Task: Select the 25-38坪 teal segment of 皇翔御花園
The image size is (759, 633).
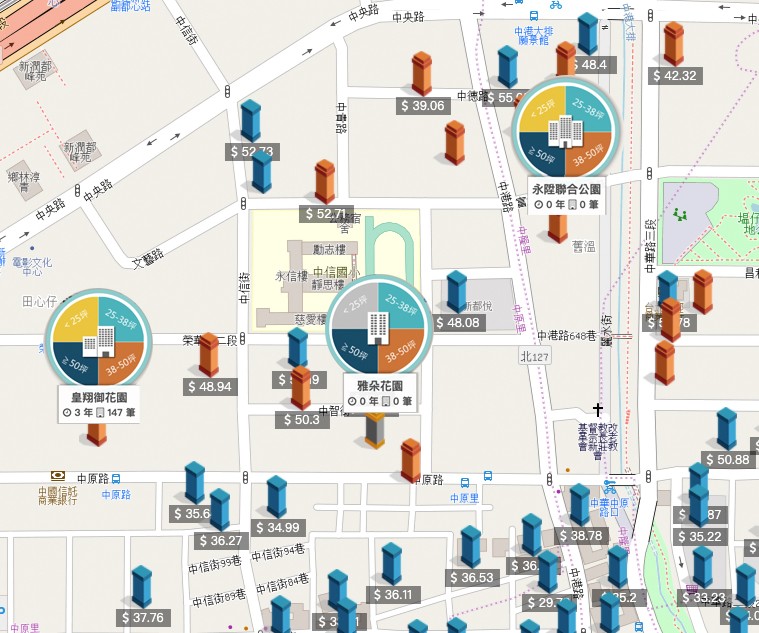Action: (x=121, y=318)
